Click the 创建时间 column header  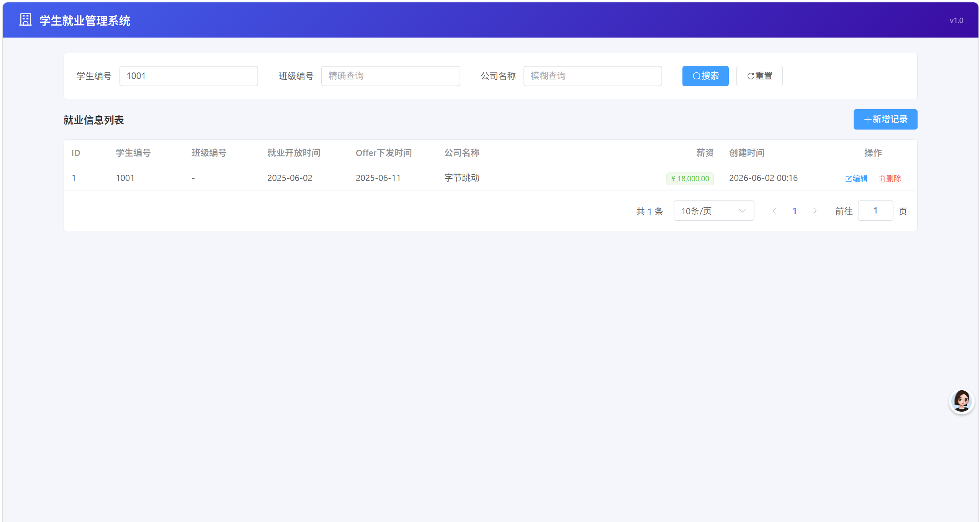pos(746,153)
